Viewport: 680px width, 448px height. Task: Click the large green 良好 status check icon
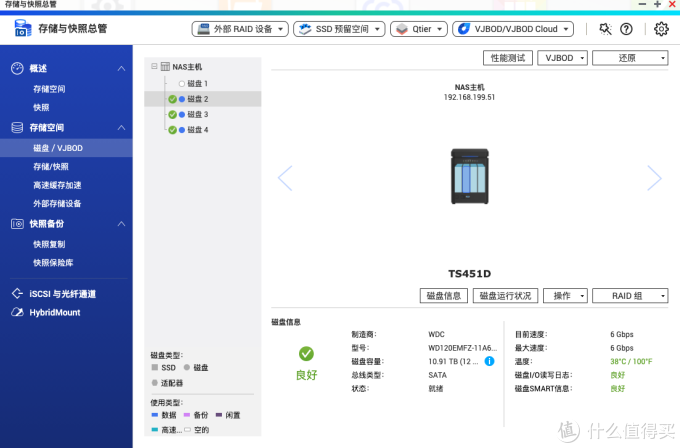306,354
